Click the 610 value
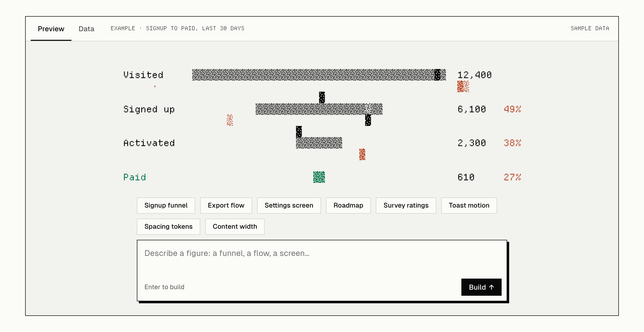 click(x=466, y=177)
